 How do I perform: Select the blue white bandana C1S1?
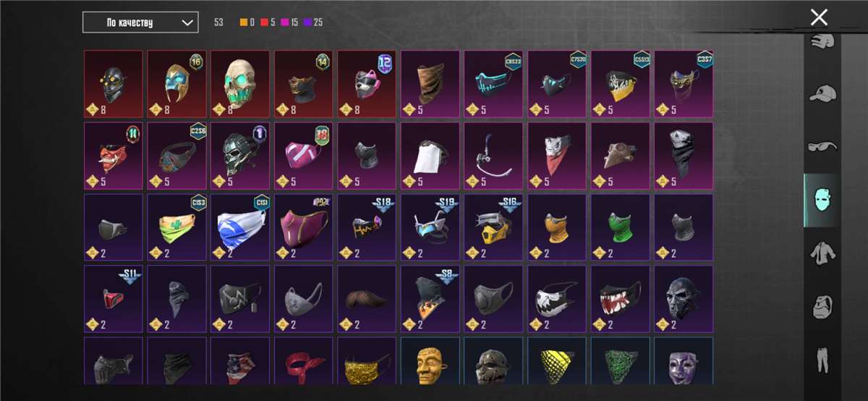240,227
